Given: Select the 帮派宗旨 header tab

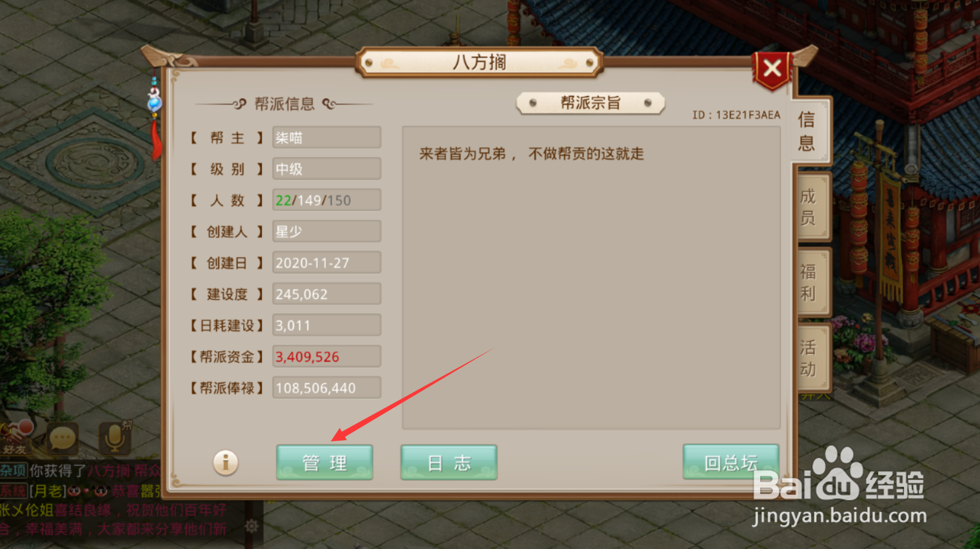Looking at the screenshot, I should (x=591, y=103).
